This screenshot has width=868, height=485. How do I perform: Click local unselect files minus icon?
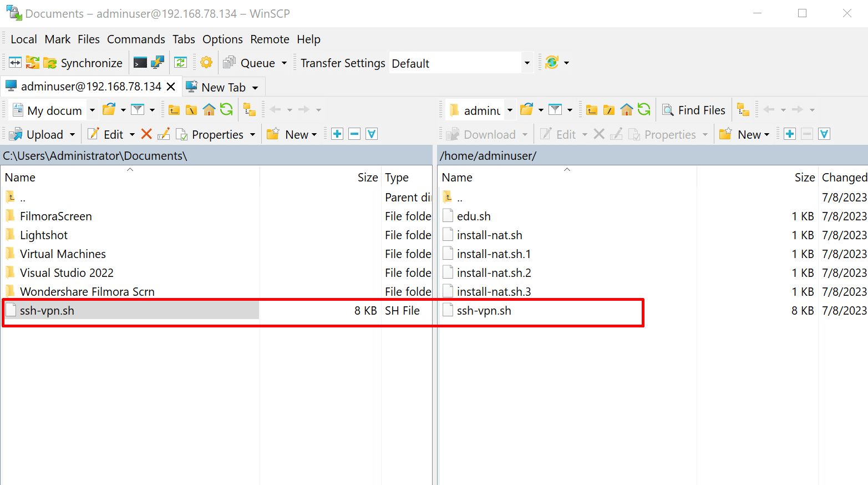pos(354,134)
